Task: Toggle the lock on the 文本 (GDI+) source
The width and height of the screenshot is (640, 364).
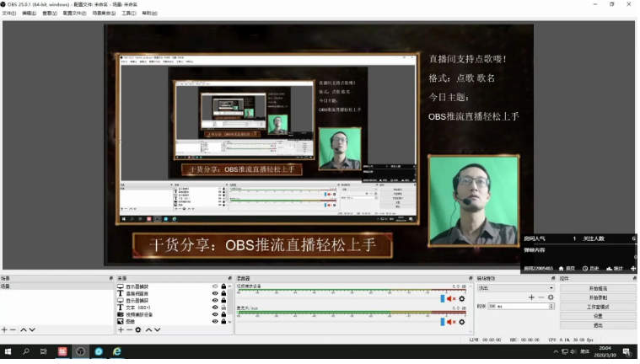Action: pos(223,308)
